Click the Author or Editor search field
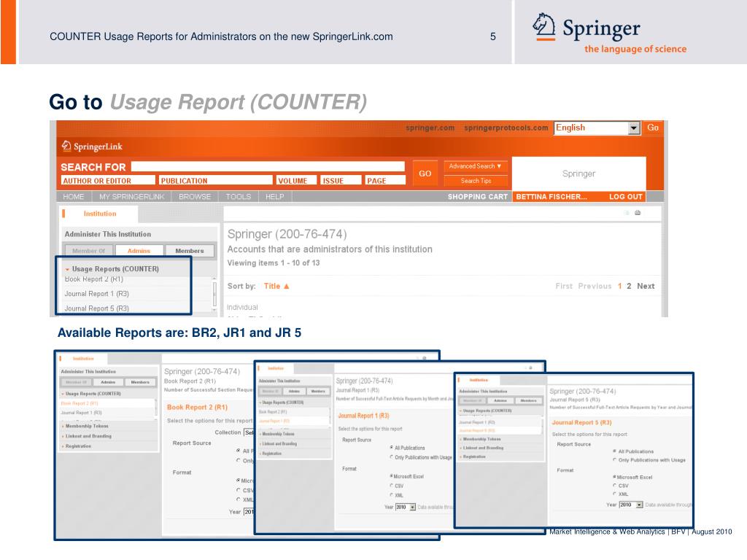747x560 pixels. tap(108, 181)
